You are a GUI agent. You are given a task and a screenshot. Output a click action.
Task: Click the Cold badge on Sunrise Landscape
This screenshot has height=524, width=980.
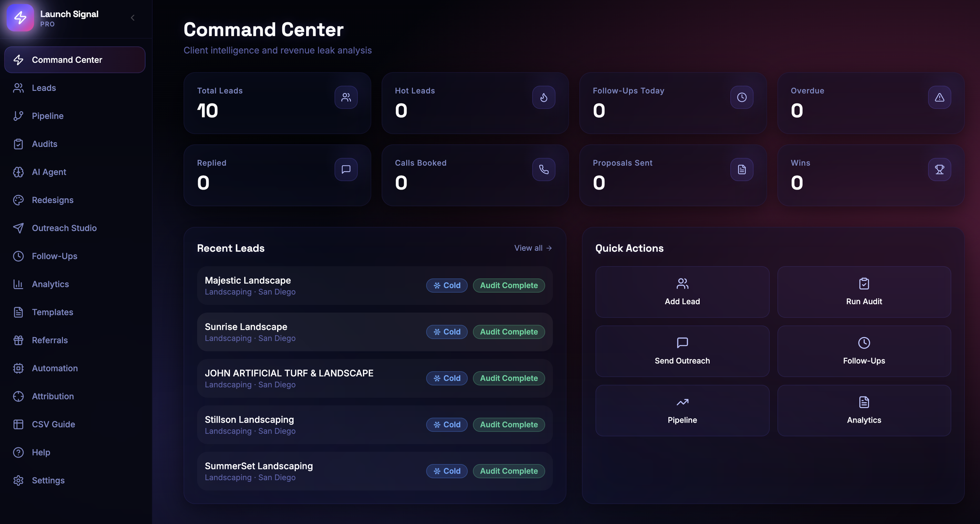coord(446,332)
